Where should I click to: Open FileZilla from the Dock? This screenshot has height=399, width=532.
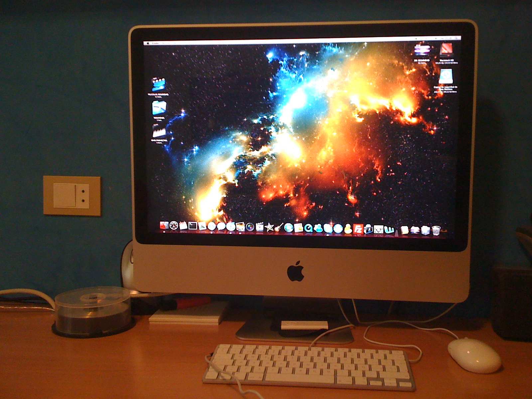pos(358,229)
